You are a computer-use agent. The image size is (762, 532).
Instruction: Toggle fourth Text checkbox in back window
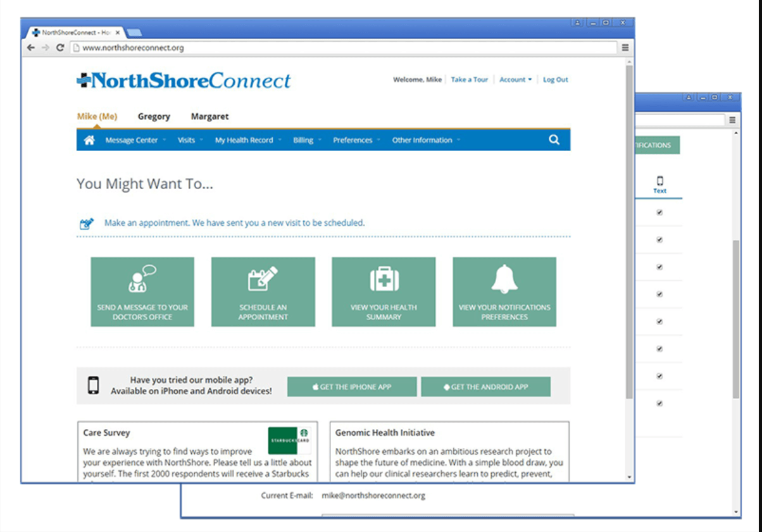(x=659, y=294)
